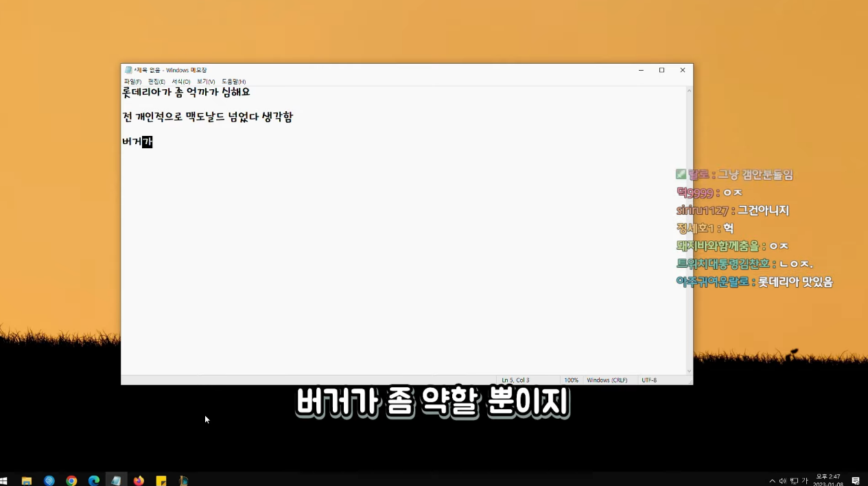Open the 도움말(H) help menu
Screen dimensions: 868x486
pyautogui.click(x=233, y=81)
